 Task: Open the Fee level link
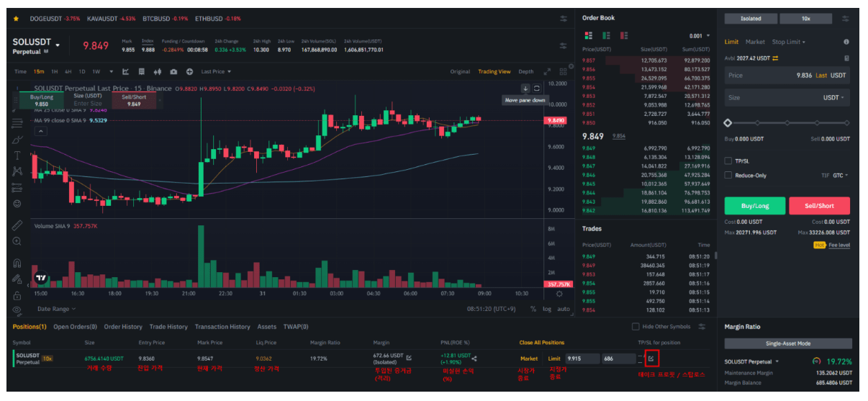pos(838,245)
